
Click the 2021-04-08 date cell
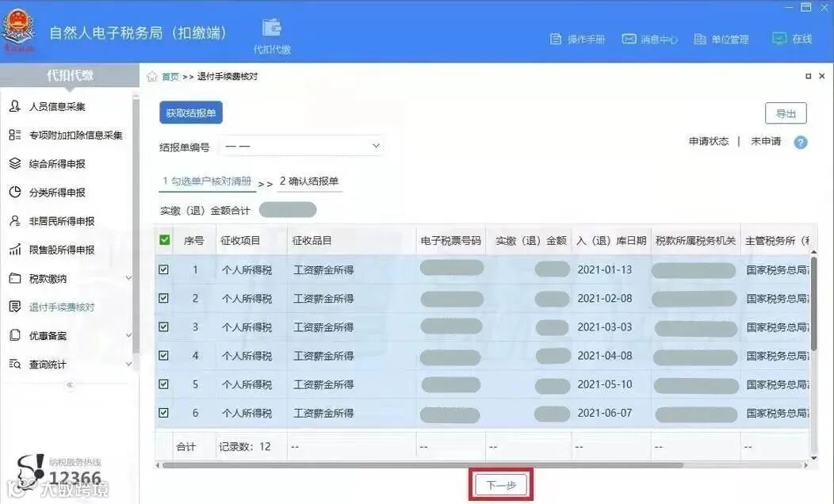605,356
